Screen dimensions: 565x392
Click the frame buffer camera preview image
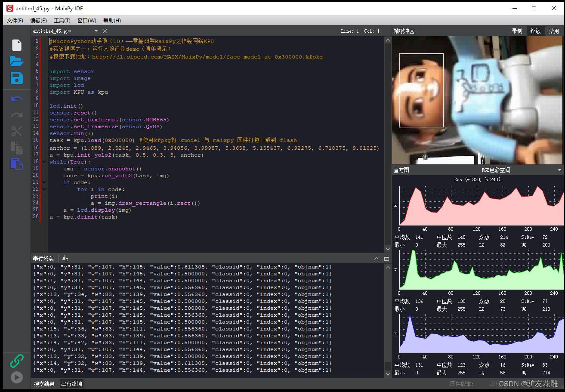point(477,100)
